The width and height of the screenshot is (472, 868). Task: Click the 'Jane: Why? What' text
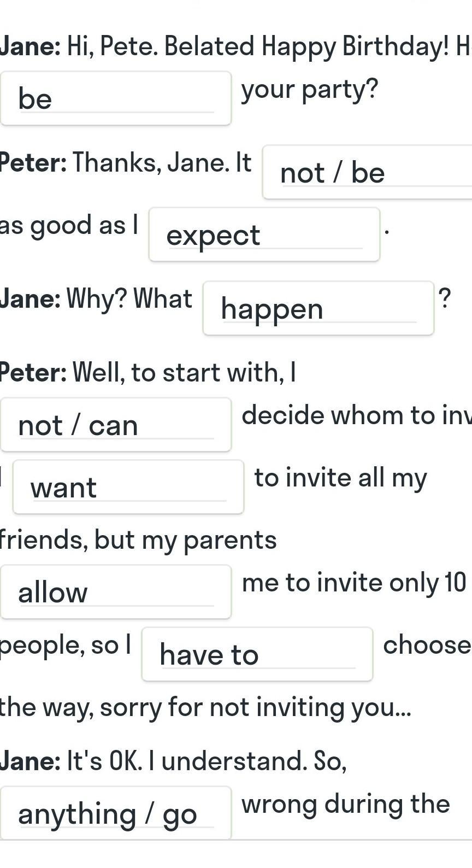pyautogui.click(x=96, y=299)
